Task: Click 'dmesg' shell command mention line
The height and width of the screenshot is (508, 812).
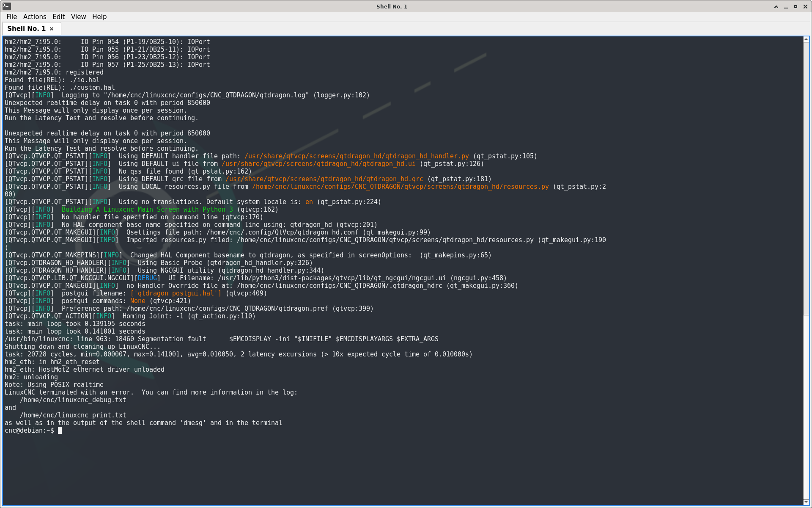Action: click(143, 423)
